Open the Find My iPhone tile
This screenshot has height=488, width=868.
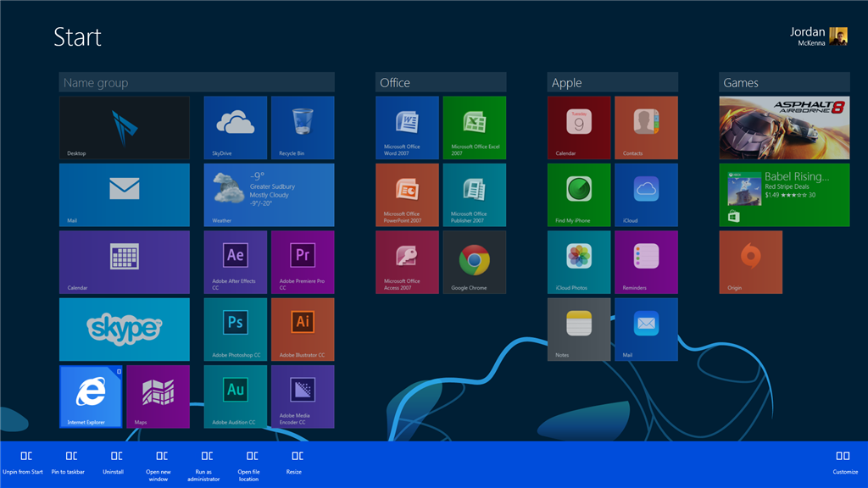579,195
